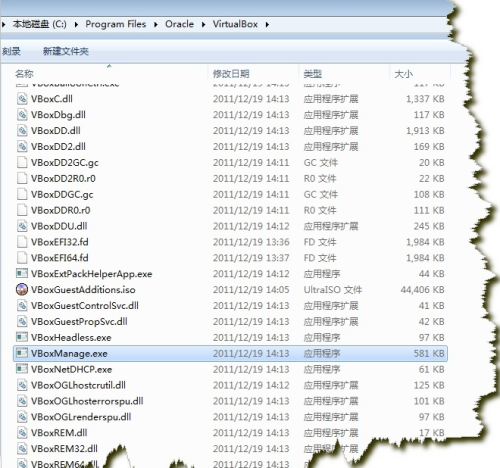
Task: Expand the arrow after Oracle in the address bar
Action: (203, 24)
